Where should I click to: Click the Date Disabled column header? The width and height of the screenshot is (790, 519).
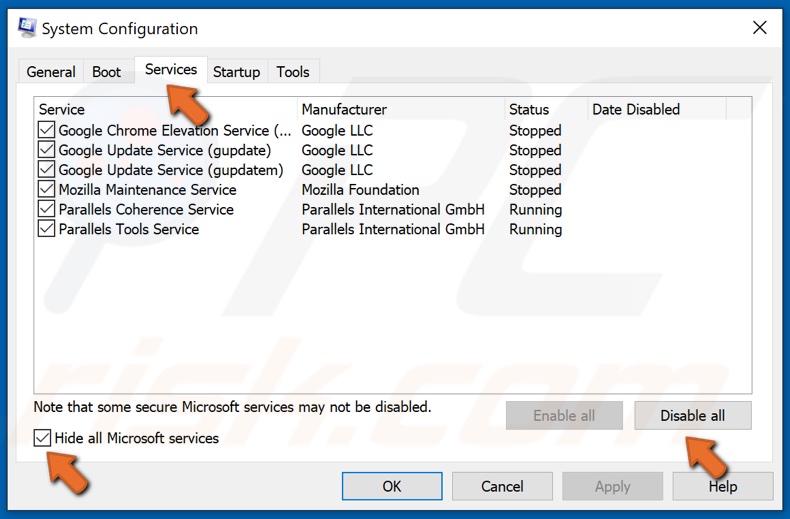[655, 109]
